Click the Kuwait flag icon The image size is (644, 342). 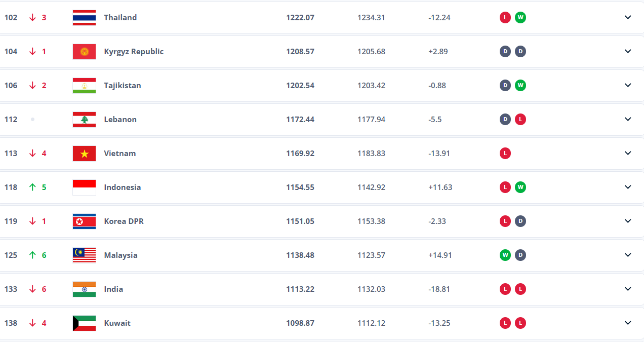(84, 323)
